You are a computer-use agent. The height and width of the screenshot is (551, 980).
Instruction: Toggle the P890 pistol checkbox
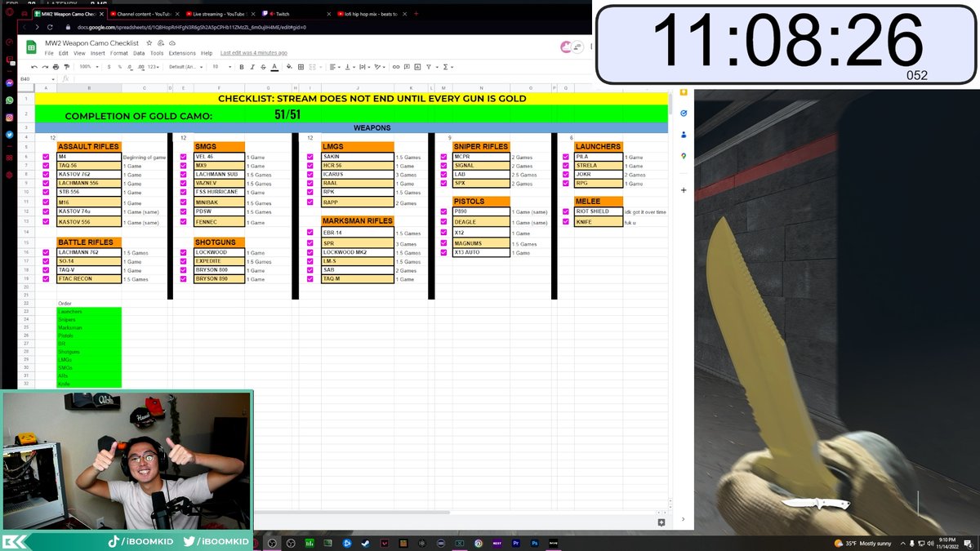click(x=443, y=211)
